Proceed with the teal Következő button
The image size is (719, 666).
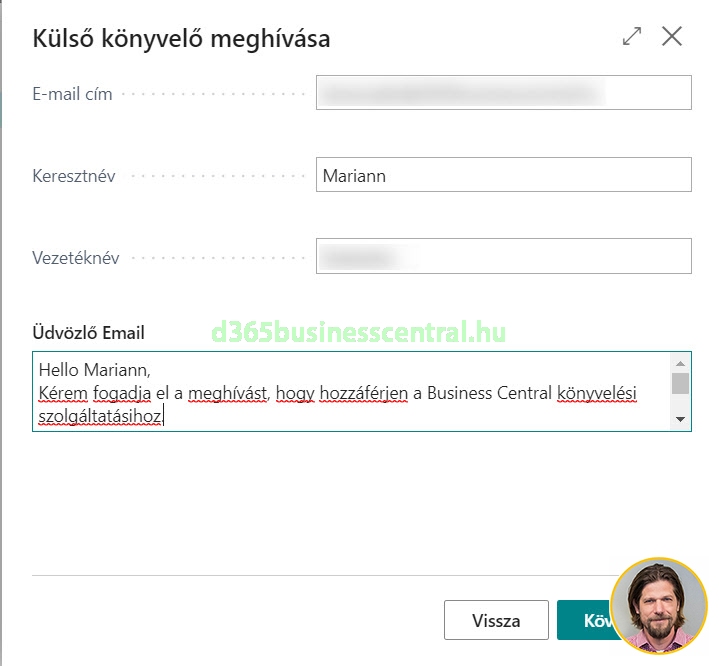pos(585,620)
